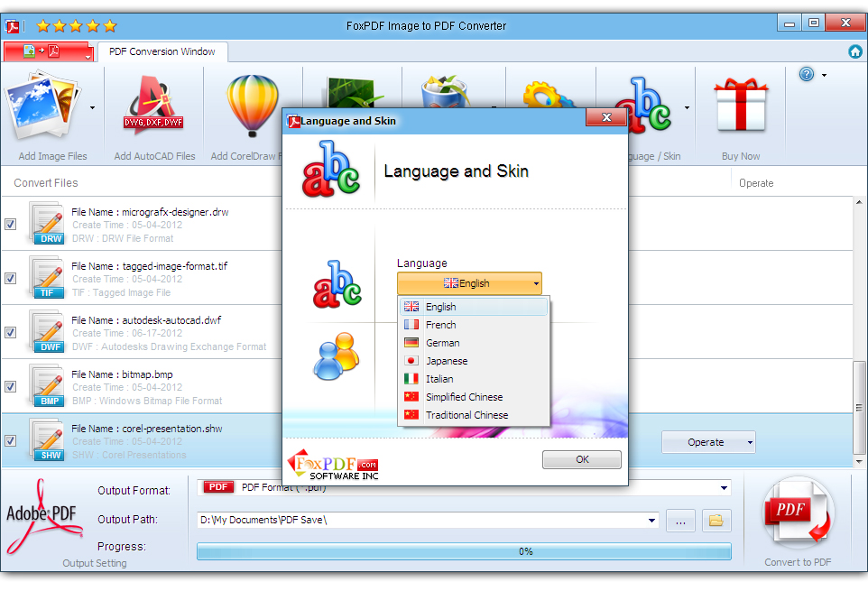
Task: Select Simplified Chinese from the language list
Action: [474, 397]
